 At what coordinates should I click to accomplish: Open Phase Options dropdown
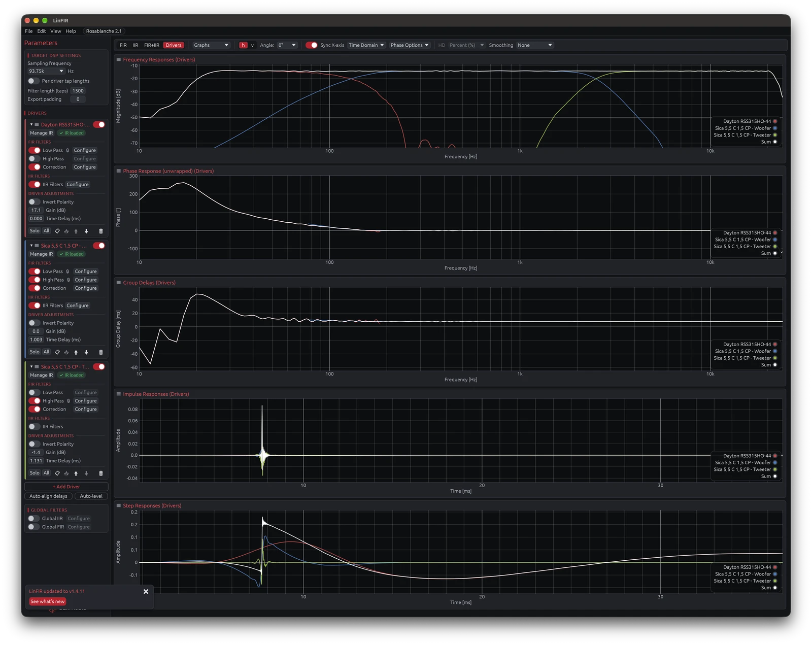click(410, 45)
